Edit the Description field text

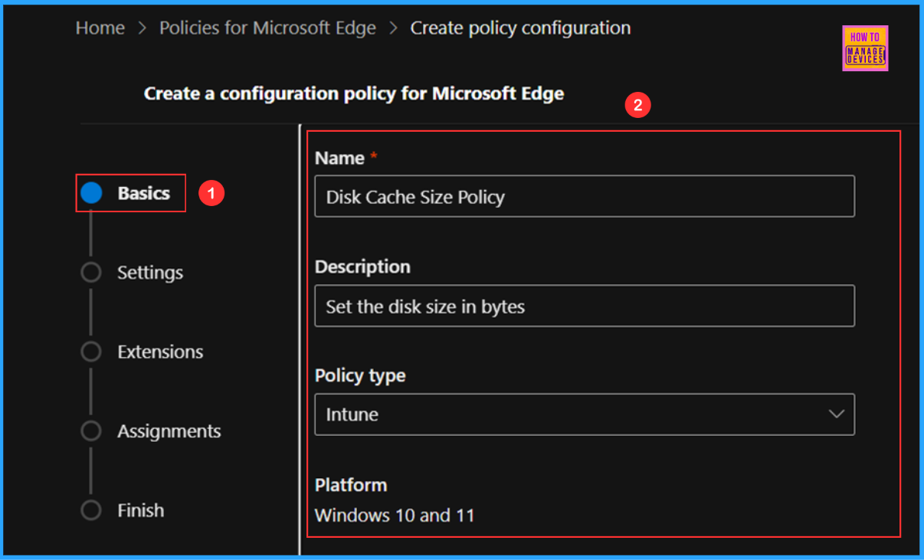tap(585, 306)
